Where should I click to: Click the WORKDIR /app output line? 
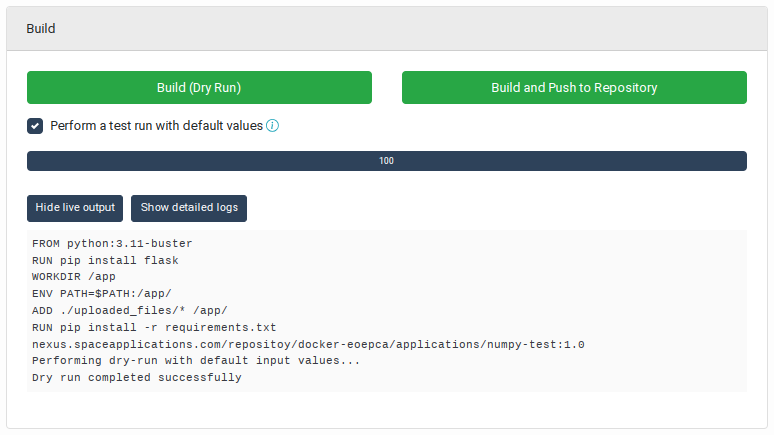[74, 277]
